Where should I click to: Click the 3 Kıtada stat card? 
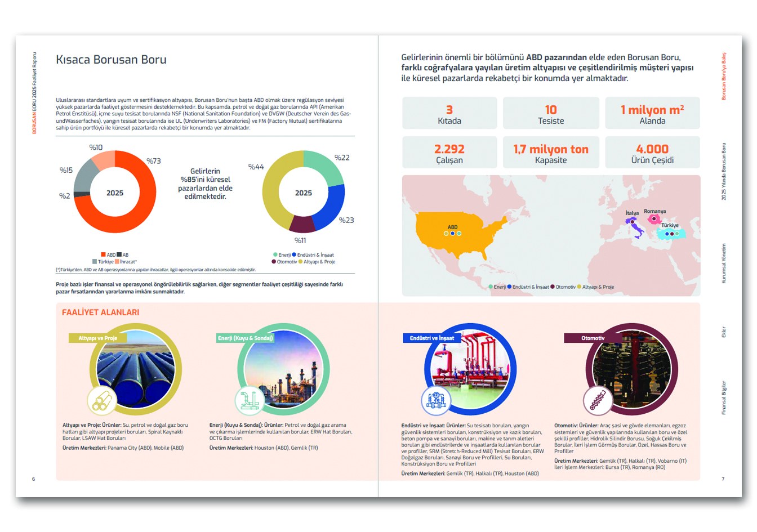(449, 113)
